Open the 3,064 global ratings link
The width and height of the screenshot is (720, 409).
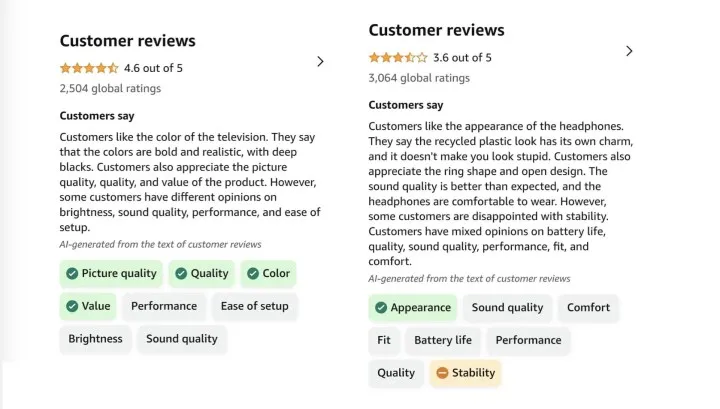[x=419, y=78]
